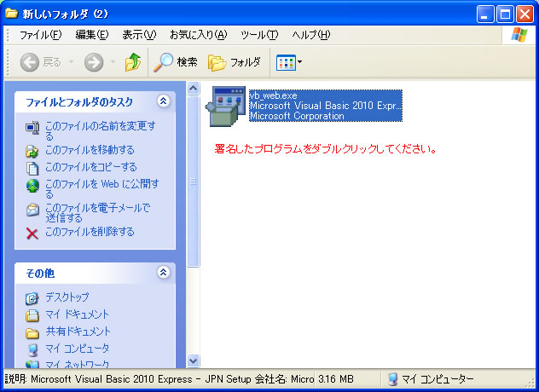Click the Back (戻る) arrow icon

pos(30,62)
